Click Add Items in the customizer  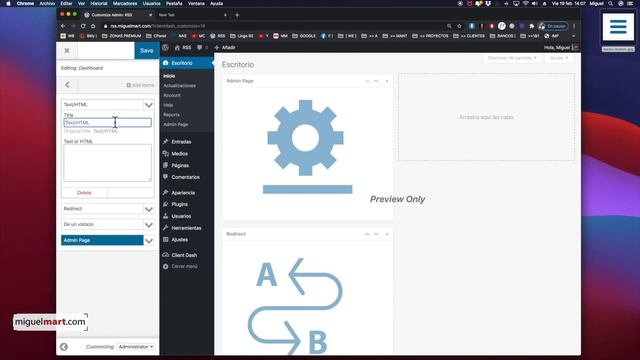140,85
